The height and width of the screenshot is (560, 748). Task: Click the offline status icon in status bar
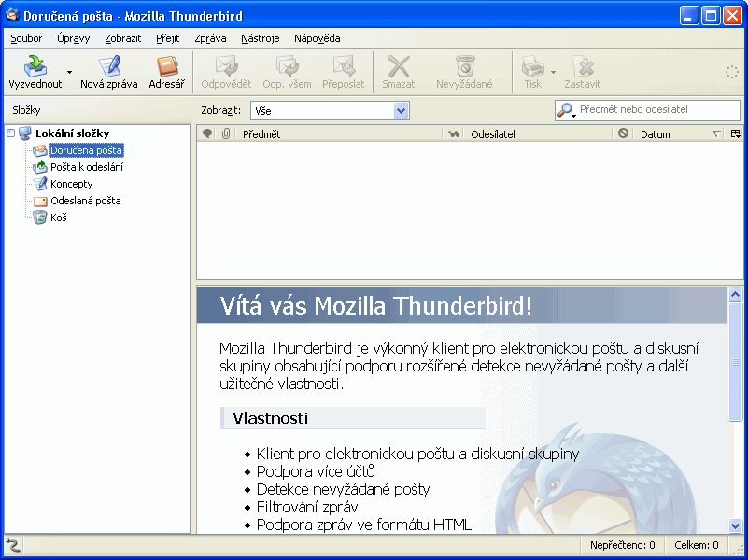tap(13, 545)
